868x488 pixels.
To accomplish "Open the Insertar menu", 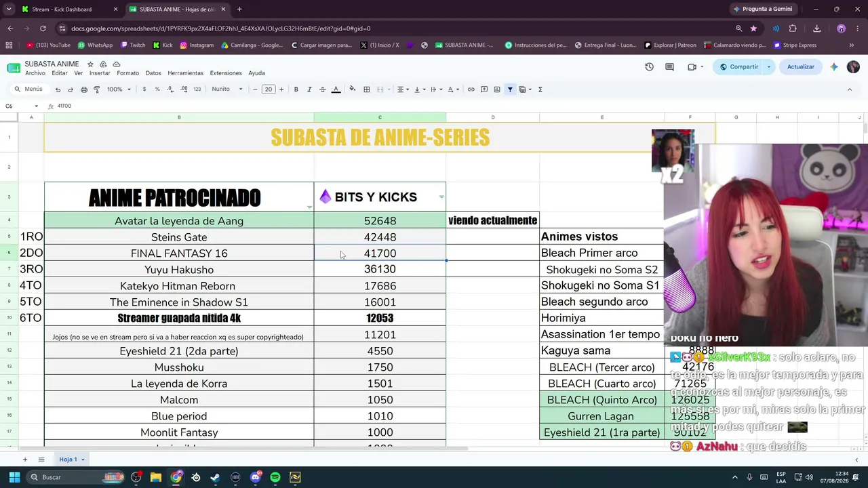I will coord(100,73).
